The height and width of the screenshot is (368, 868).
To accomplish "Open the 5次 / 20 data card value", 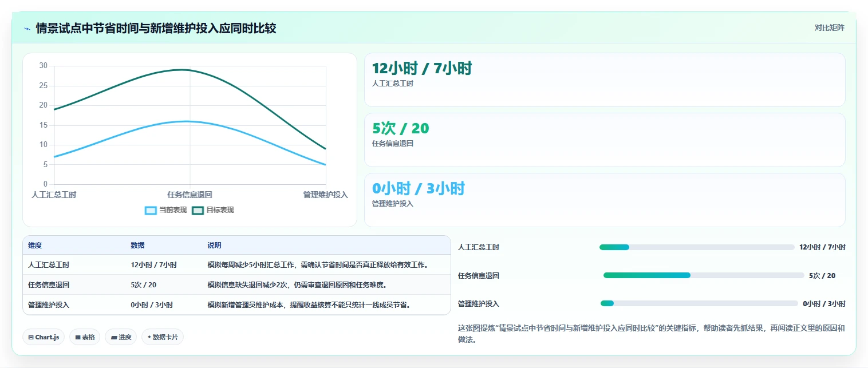I will pyautogui.click(x=400, y=128).
